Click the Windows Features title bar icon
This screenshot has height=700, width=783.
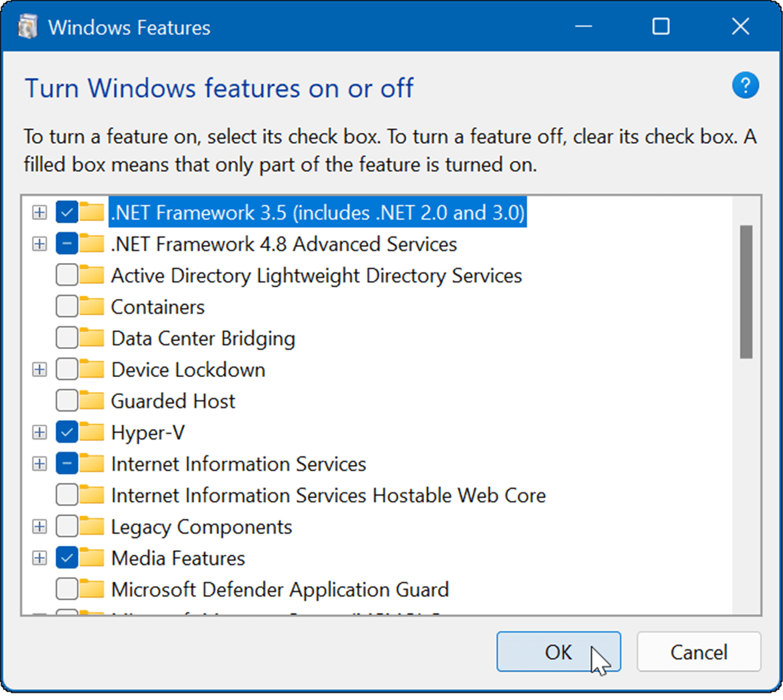pos(27,27)
